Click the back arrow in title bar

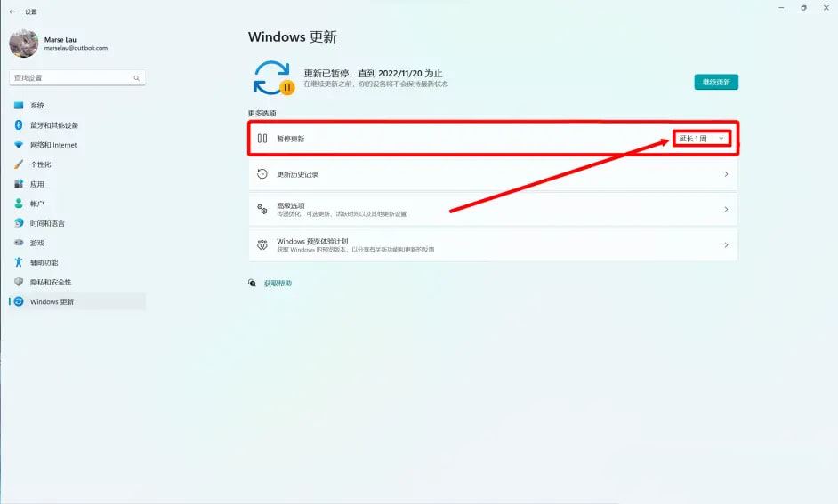coord(12,12)
